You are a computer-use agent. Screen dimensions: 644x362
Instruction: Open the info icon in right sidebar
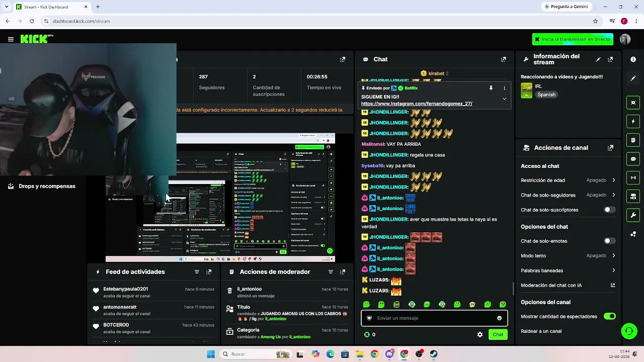633,59
